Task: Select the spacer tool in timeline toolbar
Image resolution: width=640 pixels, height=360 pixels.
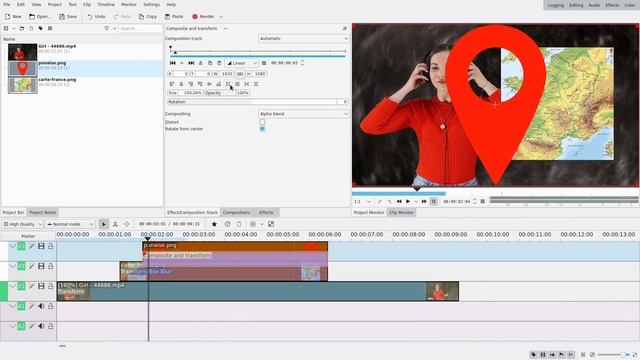Action: click(x=127, y=224)
